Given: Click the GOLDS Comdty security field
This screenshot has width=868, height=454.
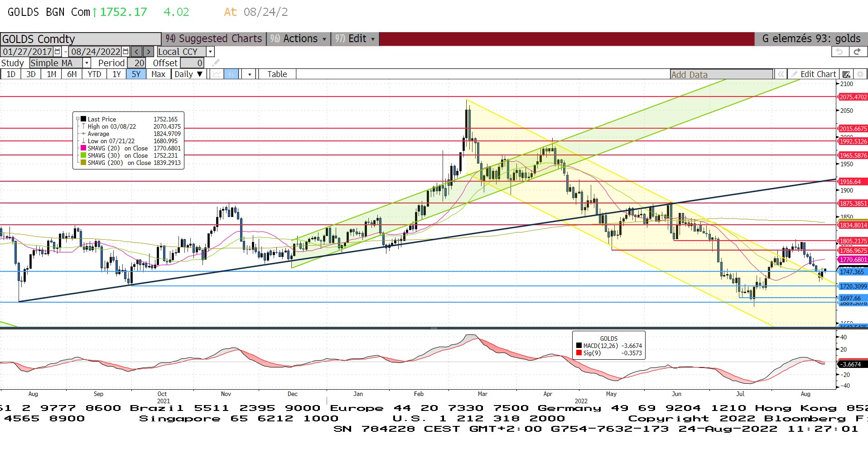Looking at the screenshot, I should pyautogui.click(x=81, y=39).
